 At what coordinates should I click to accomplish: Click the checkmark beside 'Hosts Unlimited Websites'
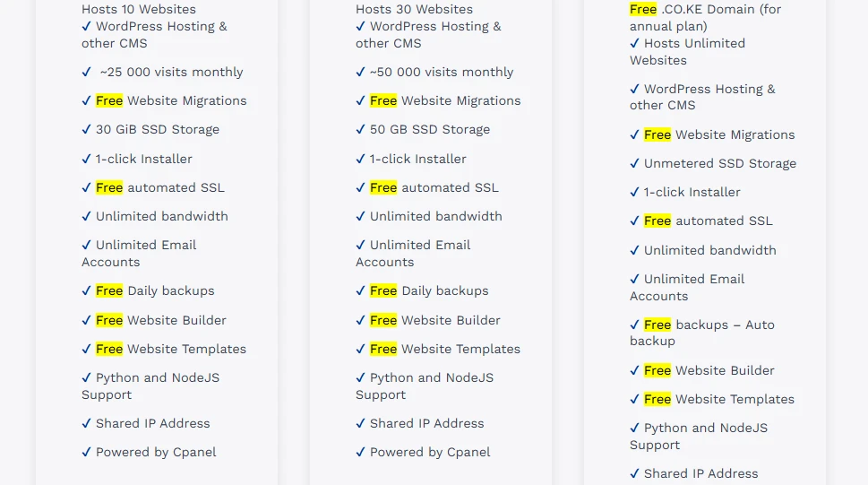634,43
